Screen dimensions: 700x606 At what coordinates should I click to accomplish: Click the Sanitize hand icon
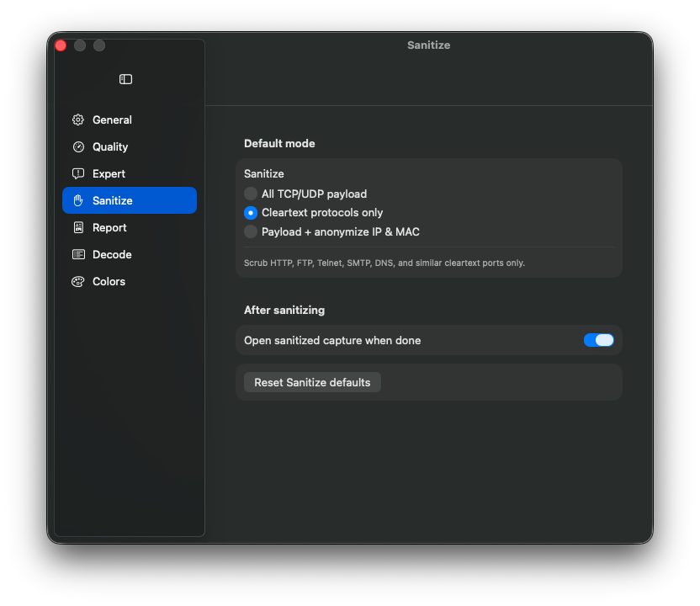point(78,200)
